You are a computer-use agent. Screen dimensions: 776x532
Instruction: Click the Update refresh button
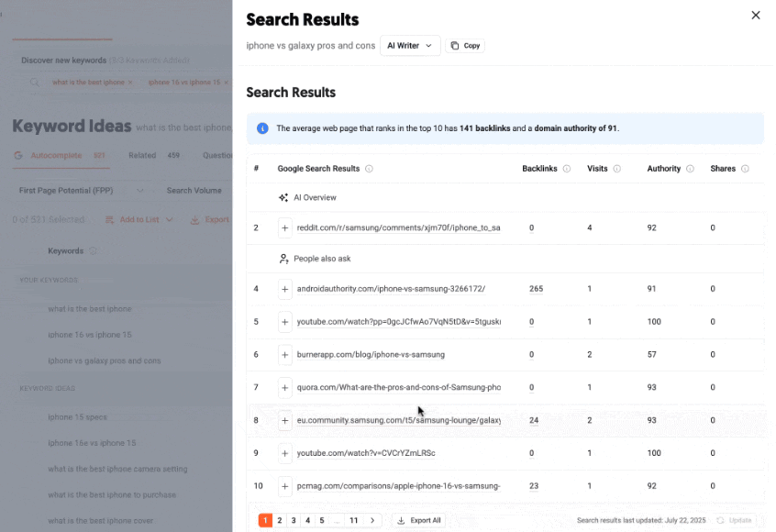(735, 520)
